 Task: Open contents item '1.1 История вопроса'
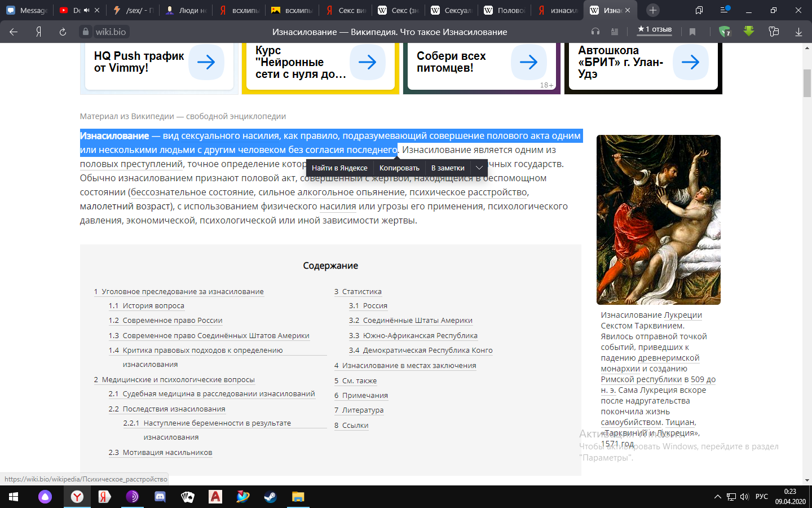147,306
